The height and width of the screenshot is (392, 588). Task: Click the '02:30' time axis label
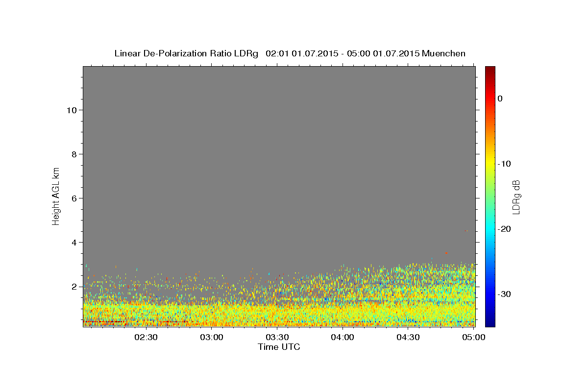(146, 337)
